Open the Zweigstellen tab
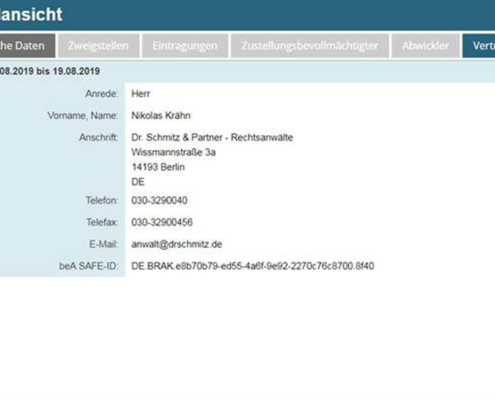This screenshot has width=495, height=400. [99, 46]
